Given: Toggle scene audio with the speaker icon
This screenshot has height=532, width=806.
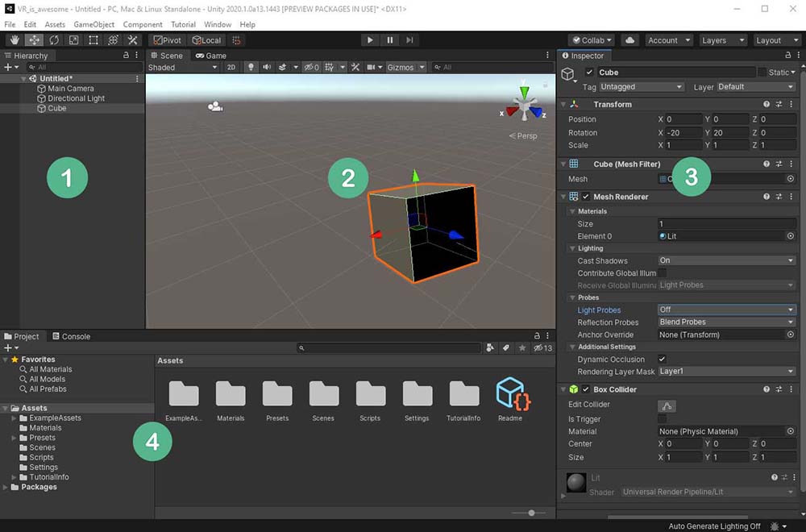Looking at the screenshot, I should (267, 68).
